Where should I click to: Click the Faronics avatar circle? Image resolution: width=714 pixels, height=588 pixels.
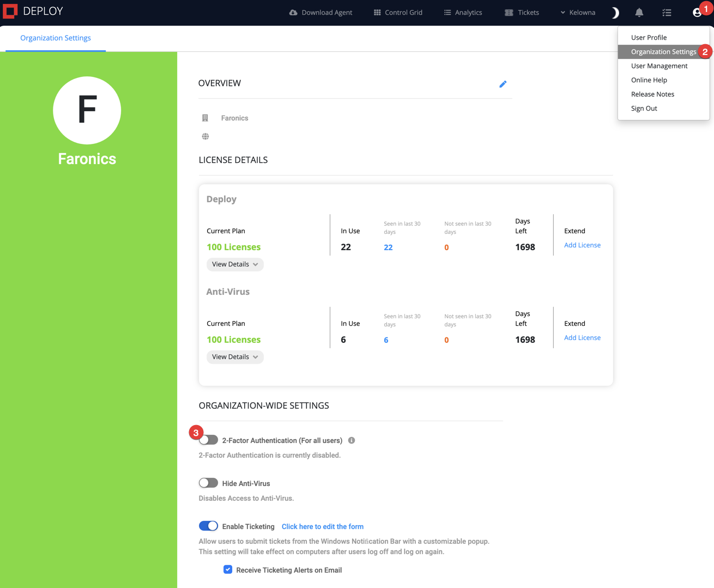click(87, 111)
